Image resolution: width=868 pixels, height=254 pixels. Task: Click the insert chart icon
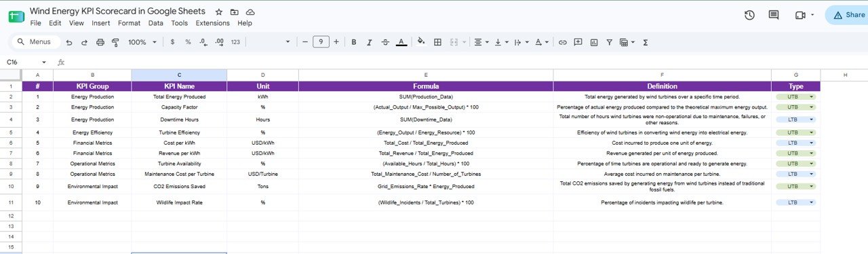tap(594, 42)
